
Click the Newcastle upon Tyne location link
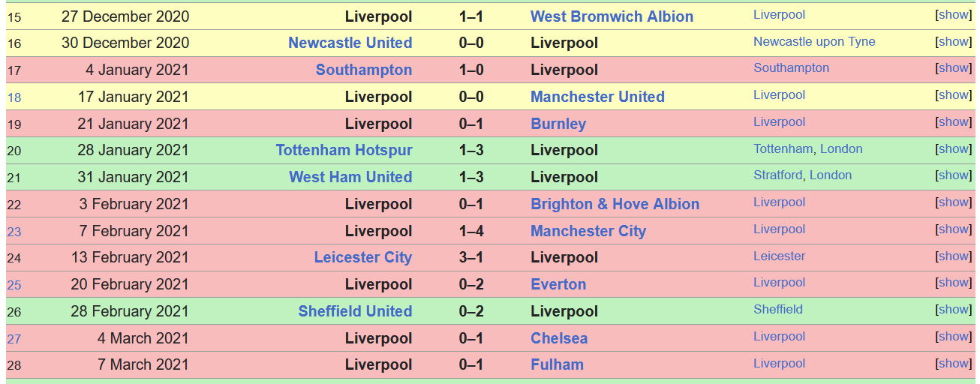click(814, 42)
